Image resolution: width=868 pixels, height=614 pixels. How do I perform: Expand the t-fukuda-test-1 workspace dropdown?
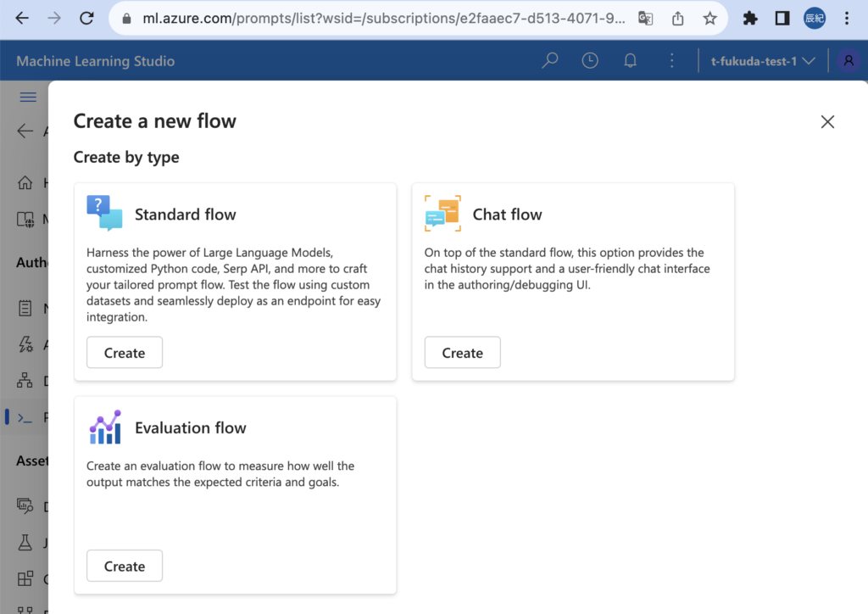click(x=763, y=61)
